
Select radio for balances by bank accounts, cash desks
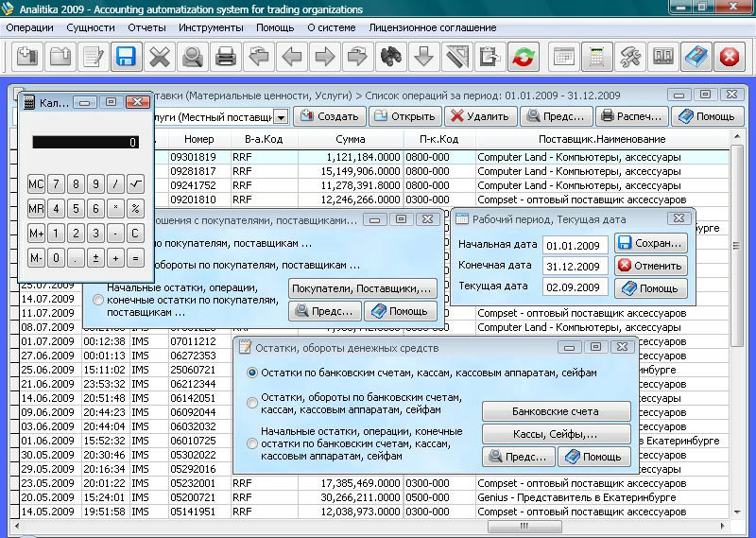point(251,373)
